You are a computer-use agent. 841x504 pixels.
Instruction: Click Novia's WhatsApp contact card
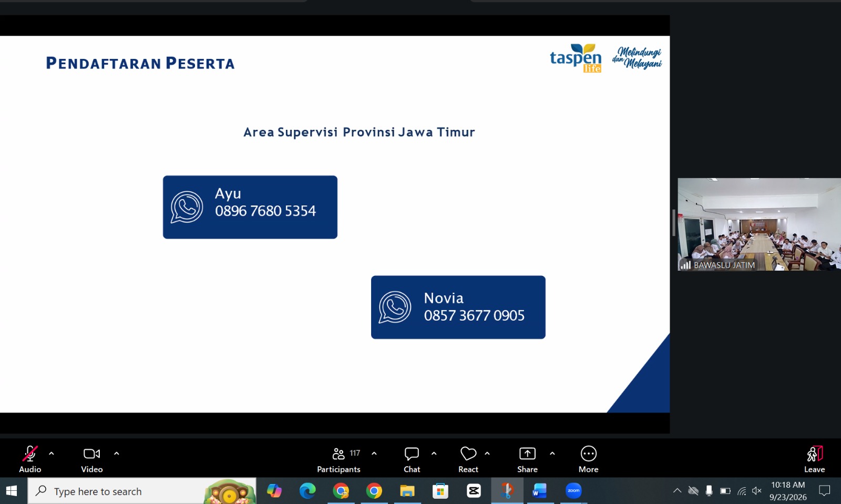[458, 307]
